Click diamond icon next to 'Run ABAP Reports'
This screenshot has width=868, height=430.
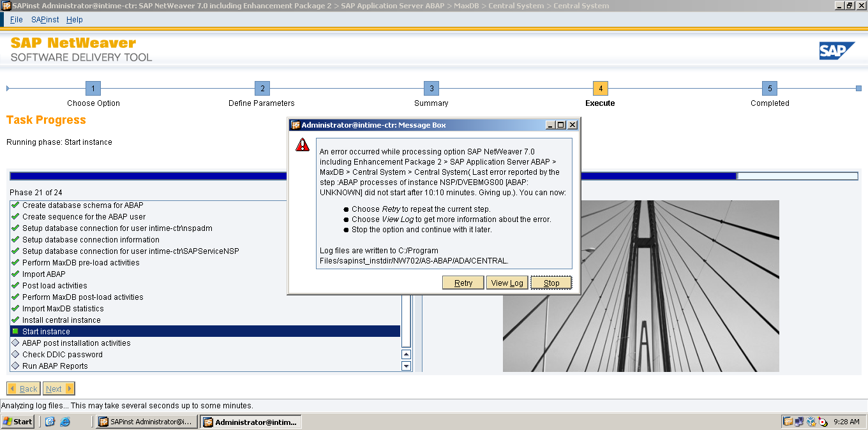15,366
